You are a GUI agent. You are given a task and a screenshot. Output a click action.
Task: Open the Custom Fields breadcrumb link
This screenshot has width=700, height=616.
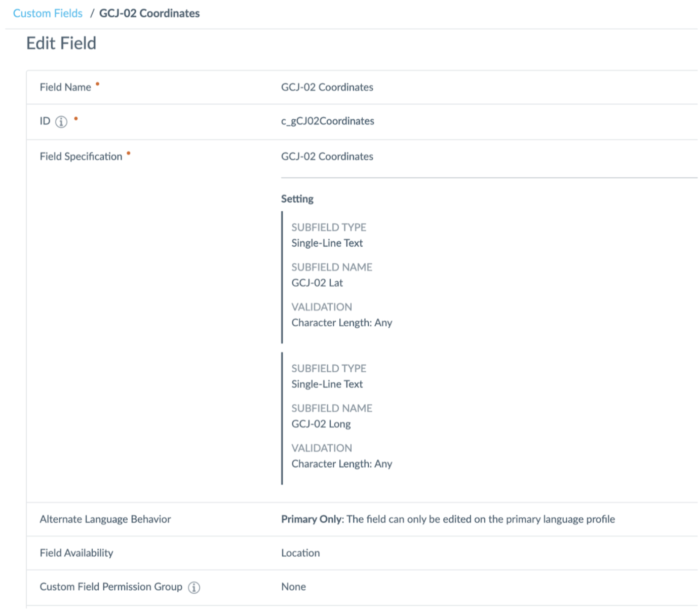pos(48,14)
